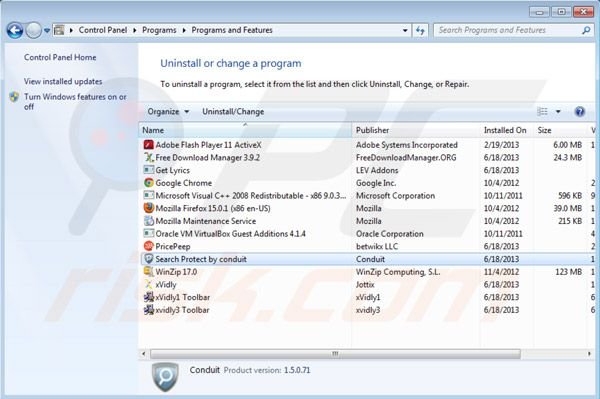Click the scroll left arrow

[144, 354]
